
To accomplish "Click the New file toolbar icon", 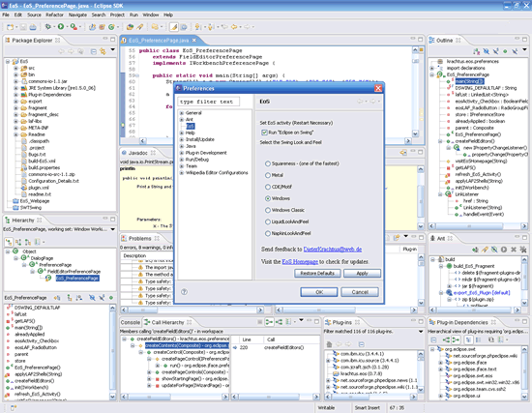I will tap(11, 27).
